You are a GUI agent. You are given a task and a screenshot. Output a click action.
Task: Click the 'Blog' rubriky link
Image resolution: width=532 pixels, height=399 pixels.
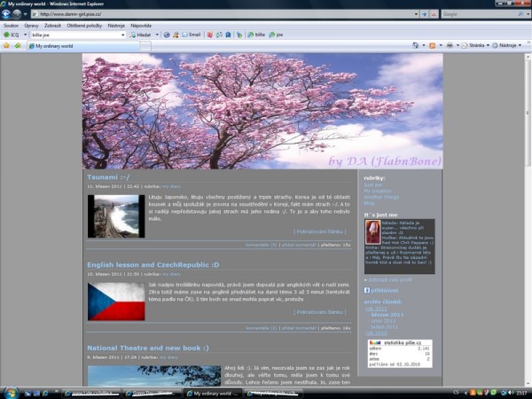[x=369, y=203]
